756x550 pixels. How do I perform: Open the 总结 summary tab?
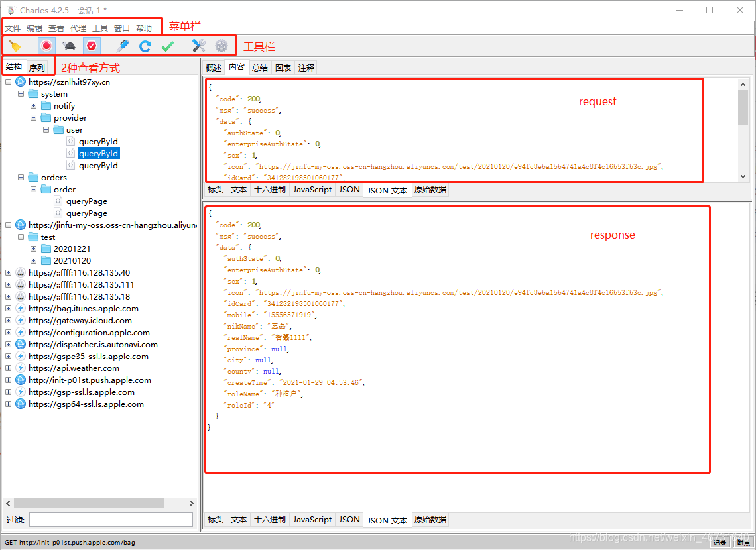coord(260,68)
